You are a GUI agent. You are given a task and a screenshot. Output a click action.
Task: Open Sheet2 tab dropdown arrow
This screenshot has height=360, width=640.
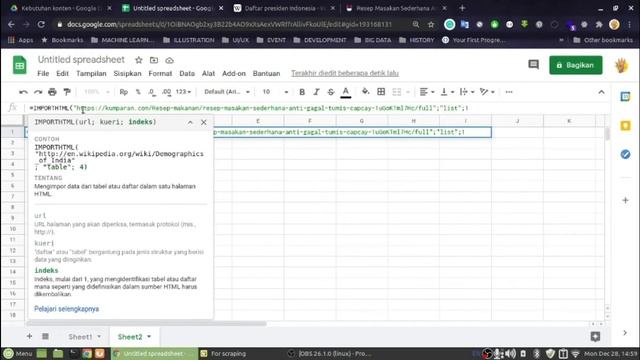pyautogui.click(x=149, y=337)
